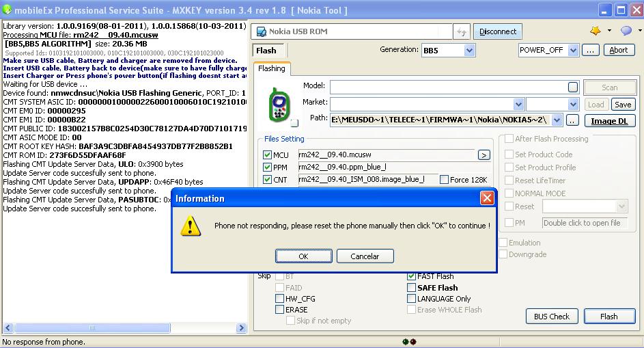This screenshot has width=644, height=348.
Task: Click the log panel right scroll arrow
Action: point(242,328)
